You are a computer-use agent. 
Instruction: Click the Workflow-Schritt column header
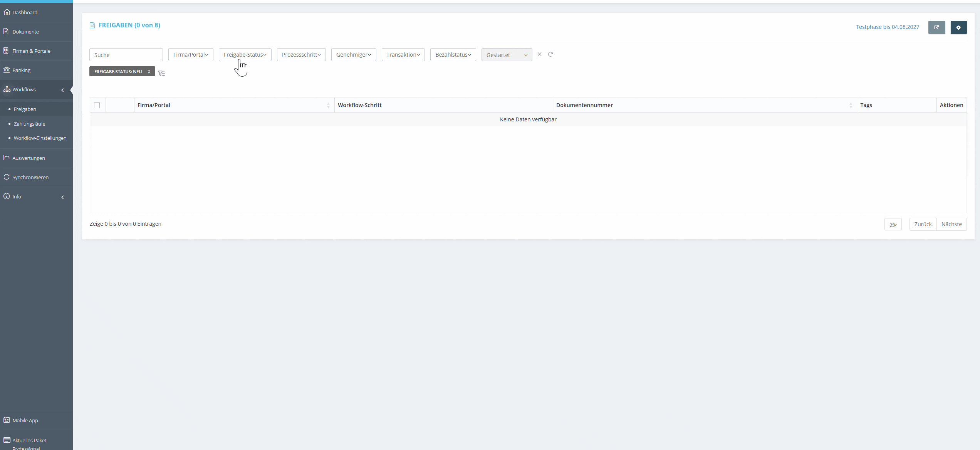443,105
